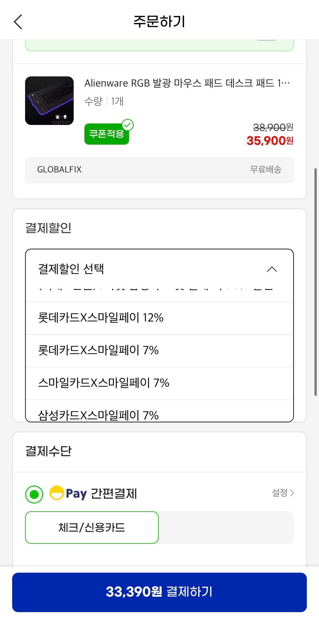The width and height of the screenshot is (319, 644).
Task: Click the back arrow to leave checkout
Action: pyautogui.click(x=18, y=21)
